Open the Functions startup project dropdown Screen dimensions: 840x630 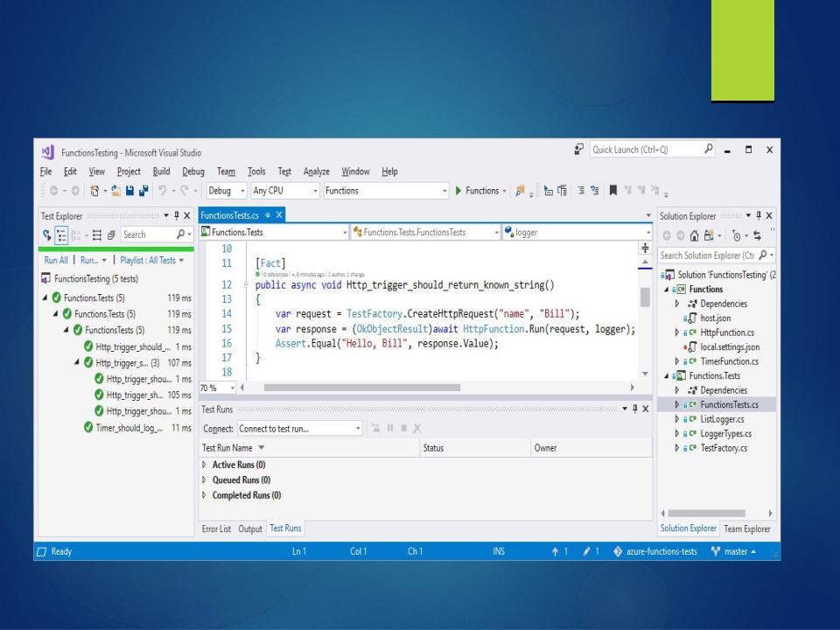386,191
